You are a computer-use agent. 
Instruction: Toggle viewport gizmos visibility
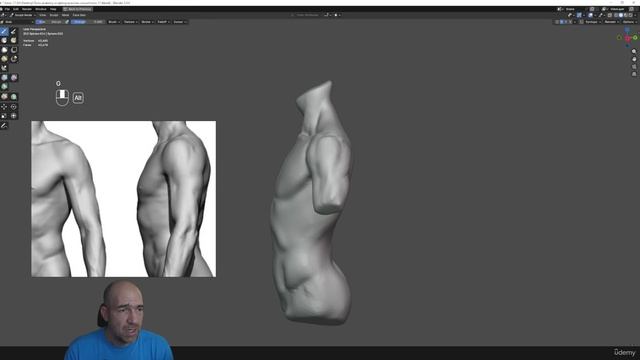579,15
